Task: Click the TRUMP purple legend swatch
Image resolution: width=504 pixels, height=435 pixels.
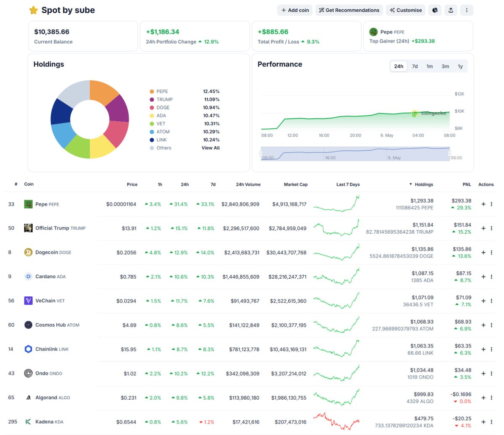Action: click(152, 100)
